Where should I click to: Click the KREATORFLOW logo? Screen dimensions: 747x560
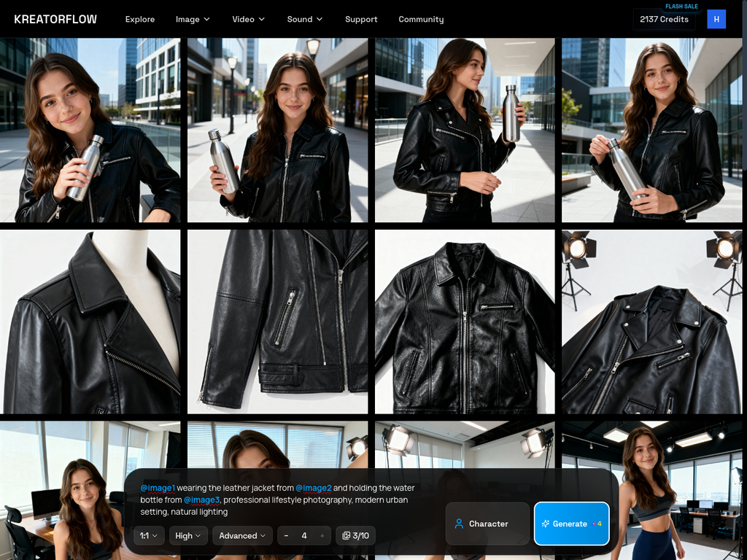56,19
